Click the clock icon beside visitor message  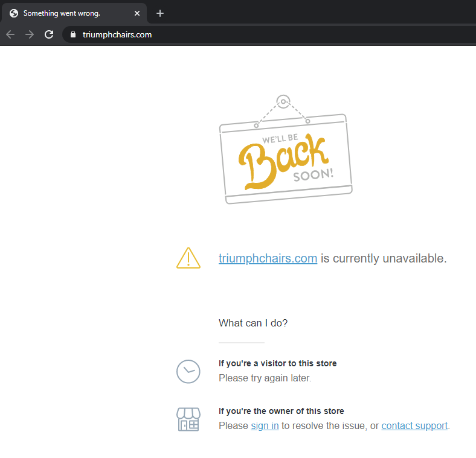coord(188,372)
